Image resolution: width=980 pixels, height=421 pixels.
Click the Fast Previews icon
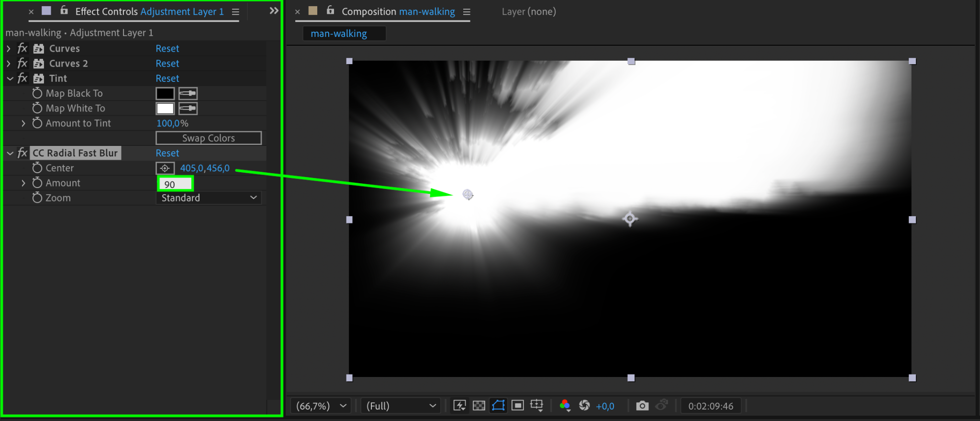pos(459,406)
